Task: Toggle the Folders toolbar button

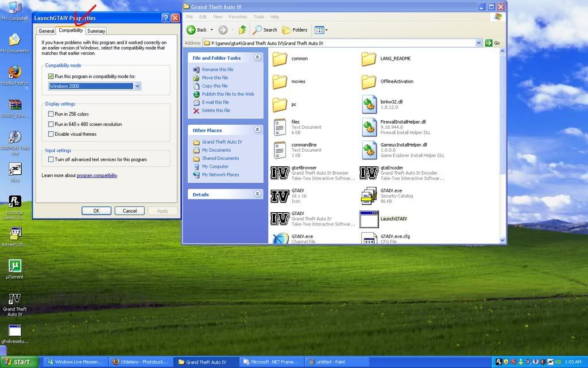Action: (295, 30)
